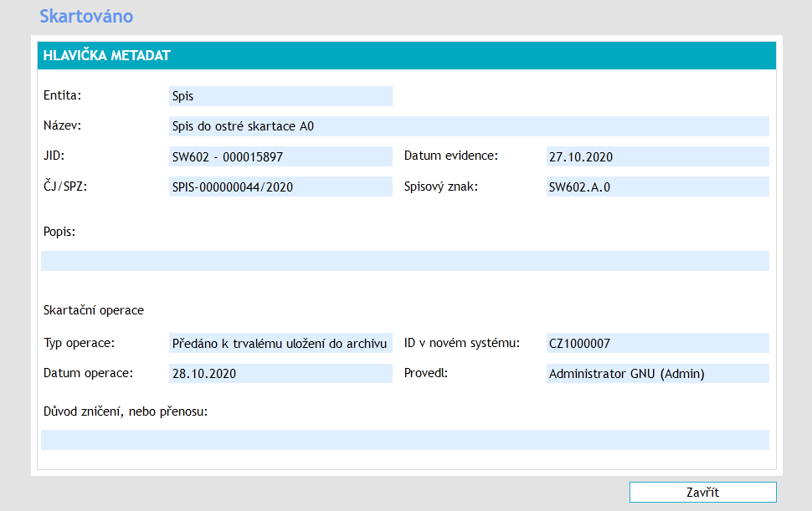Screen dimensions: 812x511
Task: Click the Spisový znak field SW602.A.0
Action: pos(656,187)
